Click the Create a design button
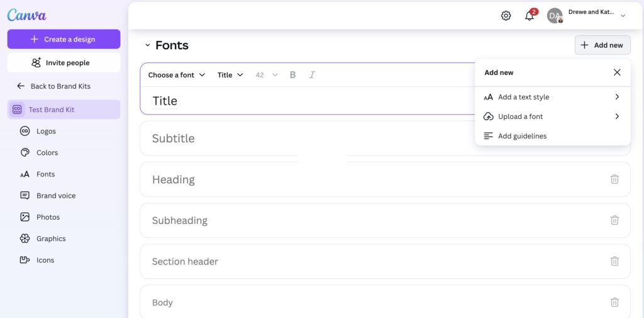The height and width of the screenshot is (318, 644). coord(64,39)
